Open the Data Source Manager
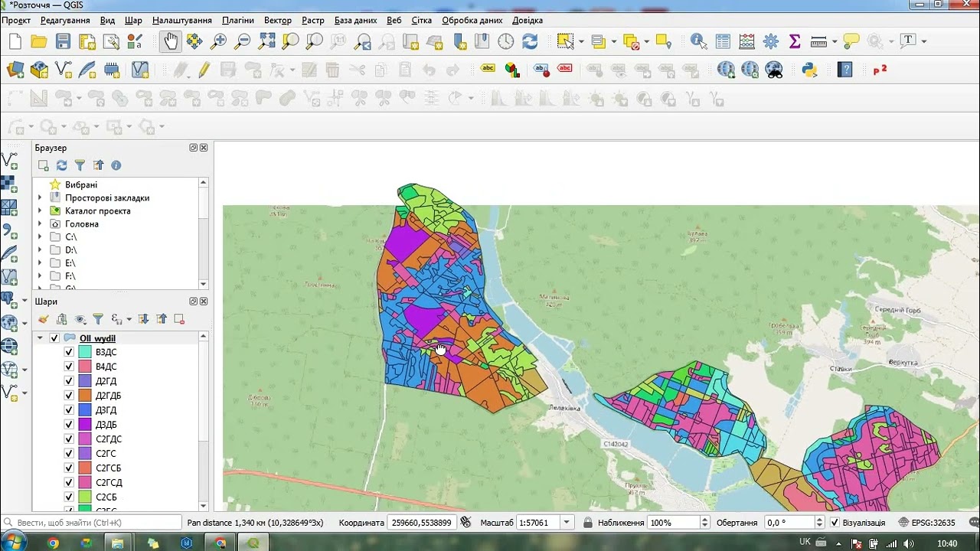Viewport: 980px width, 551px height. click(x=15, y=70)
